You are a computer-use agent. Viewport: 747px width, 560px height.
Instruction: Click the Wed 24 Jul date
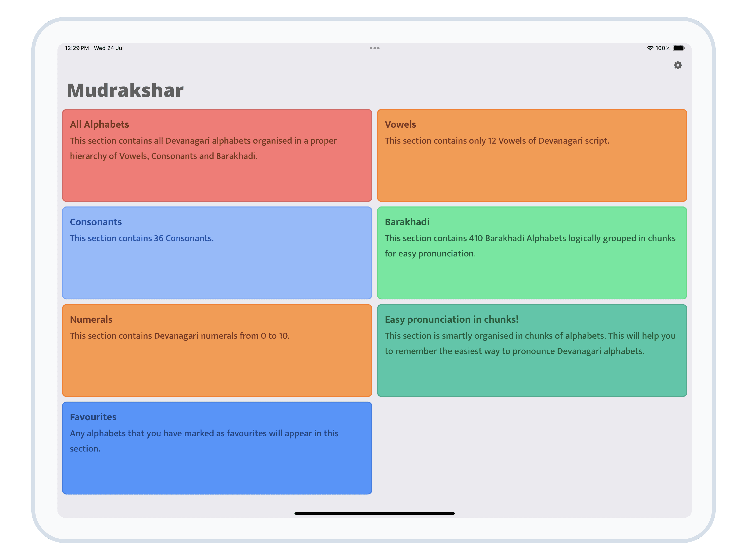coord(108,48)
